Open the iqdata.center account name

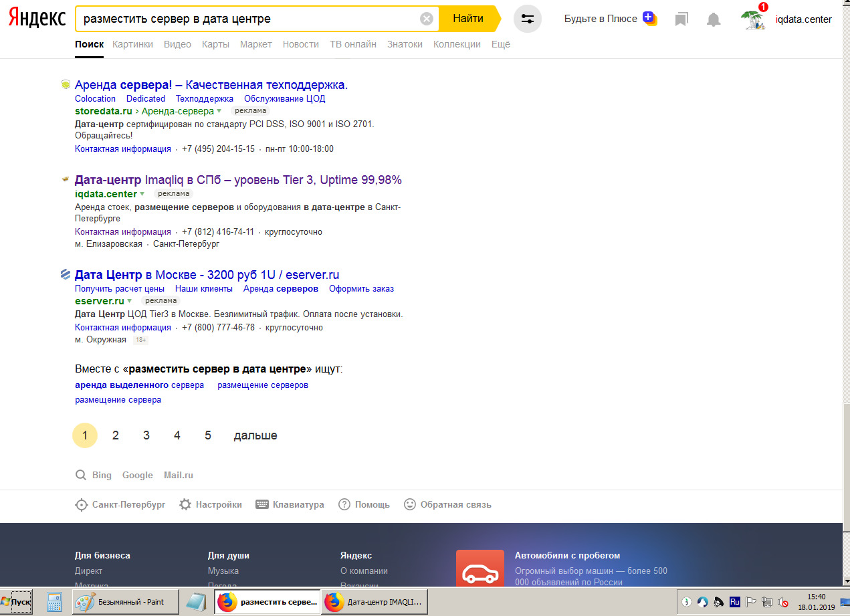[804, 19]
